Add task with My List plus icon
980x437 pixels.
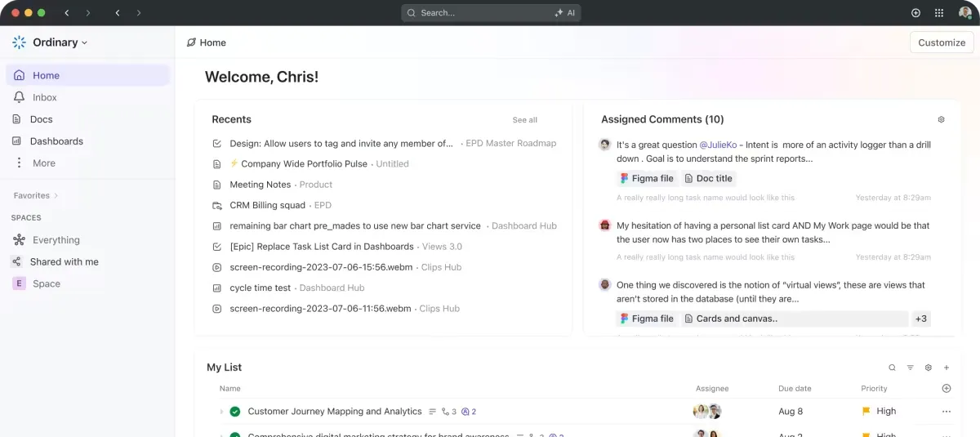(947, 368)
